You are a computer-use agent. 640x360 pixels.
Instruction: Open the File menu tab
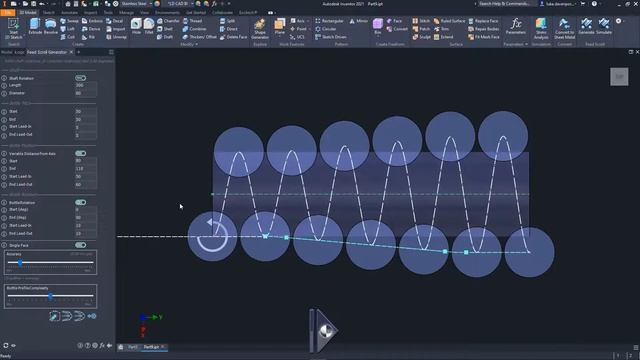tap(7, 13)
